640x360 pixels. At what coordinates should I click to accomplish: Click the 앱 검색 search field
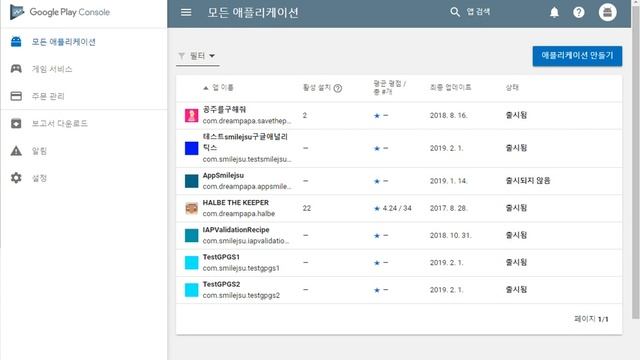click(x=478, y=12)
